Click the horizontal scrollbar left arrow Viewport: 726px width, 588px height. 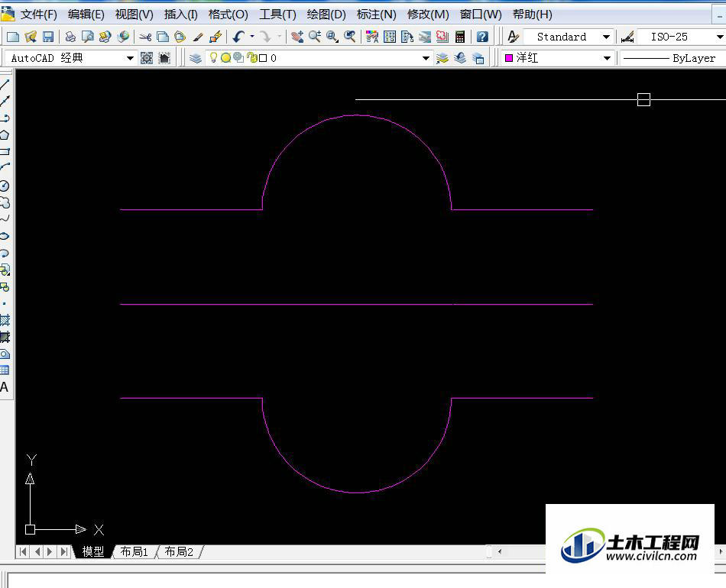tap(500, 551)
